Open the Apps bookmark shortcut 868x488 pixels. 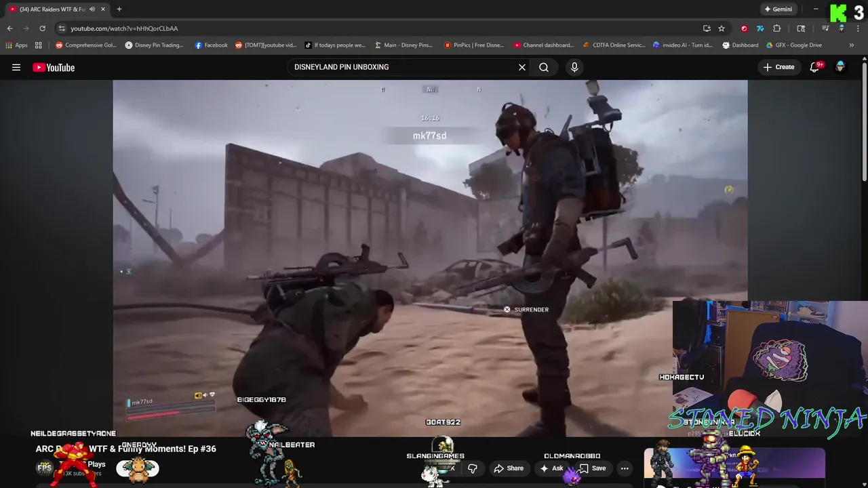[16, 45]
